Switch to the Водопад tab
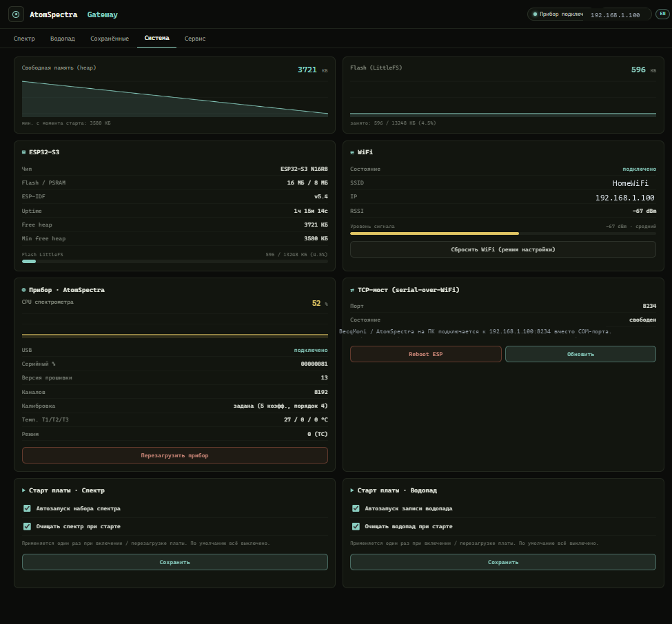The image size is (672, 624). point(63,39)
